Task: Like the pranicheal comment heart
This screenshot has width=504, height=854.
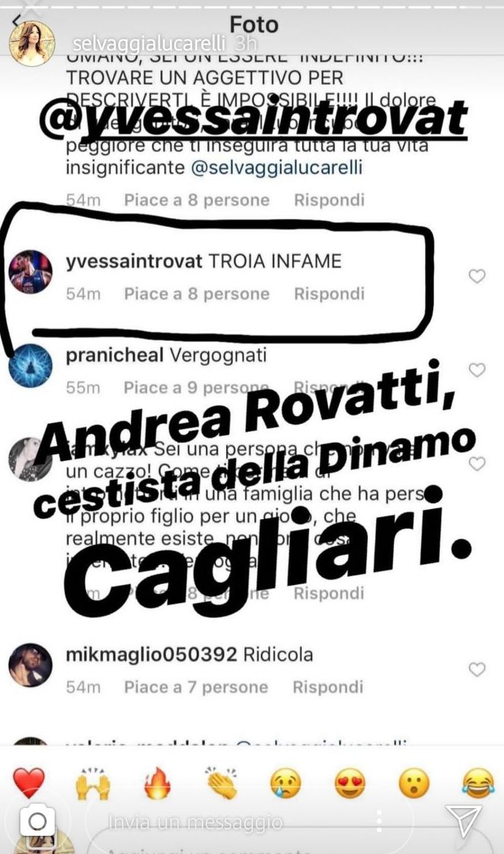Action: tap(477, 370)
